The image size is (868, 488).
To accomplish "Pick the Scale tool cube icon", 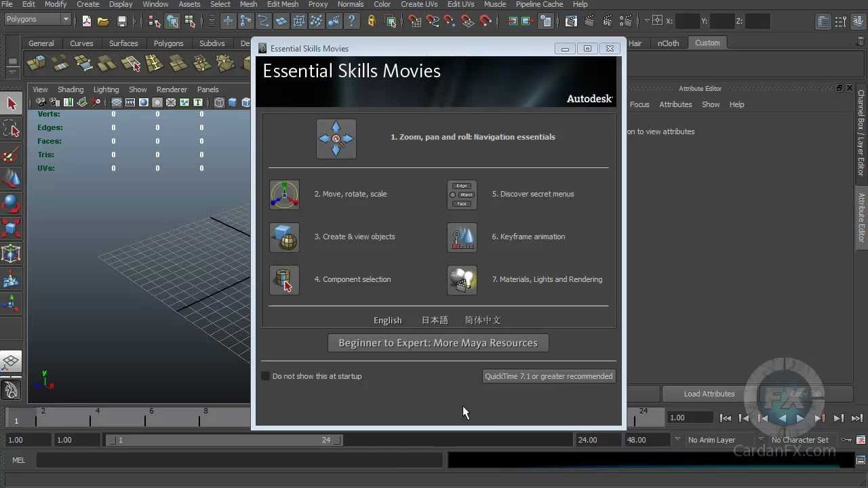I will 11,228.
